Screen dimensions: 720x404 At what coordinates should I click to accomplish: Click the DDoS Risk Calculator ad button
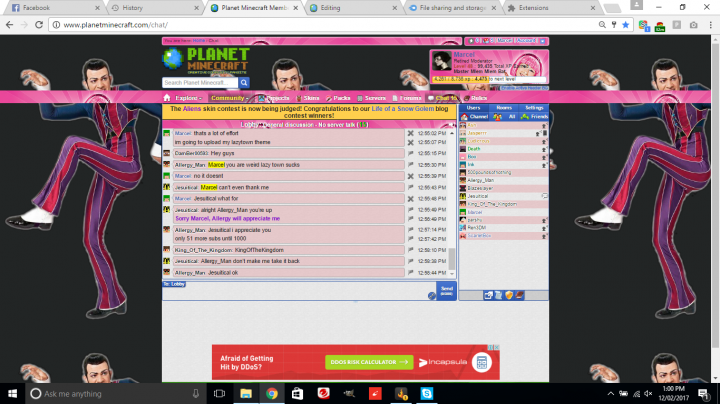[x=369, y=362]
